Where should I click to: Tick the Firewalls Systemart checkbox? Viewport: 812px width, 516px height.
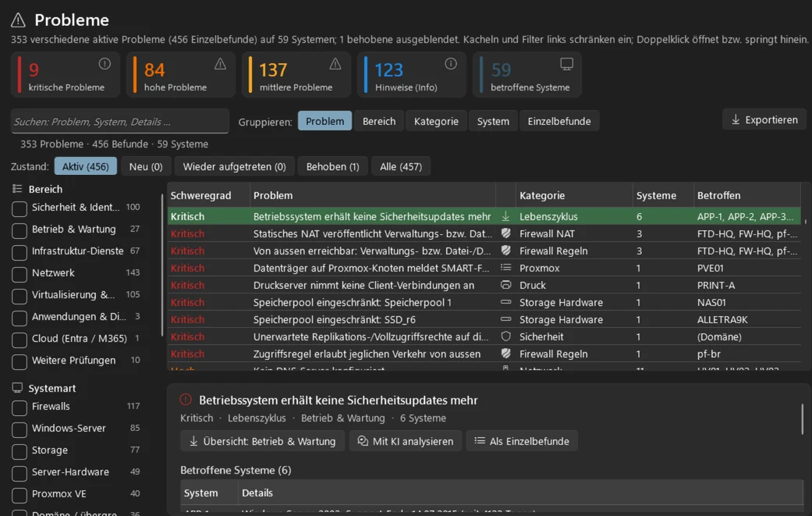[x=20, y=407]
